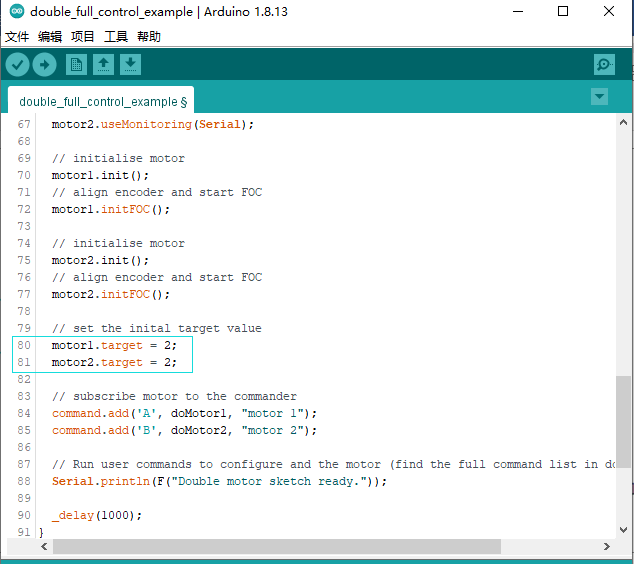The image size is (634, 564).
Task: Open the 文件 menu
Action: pos(17,37)
